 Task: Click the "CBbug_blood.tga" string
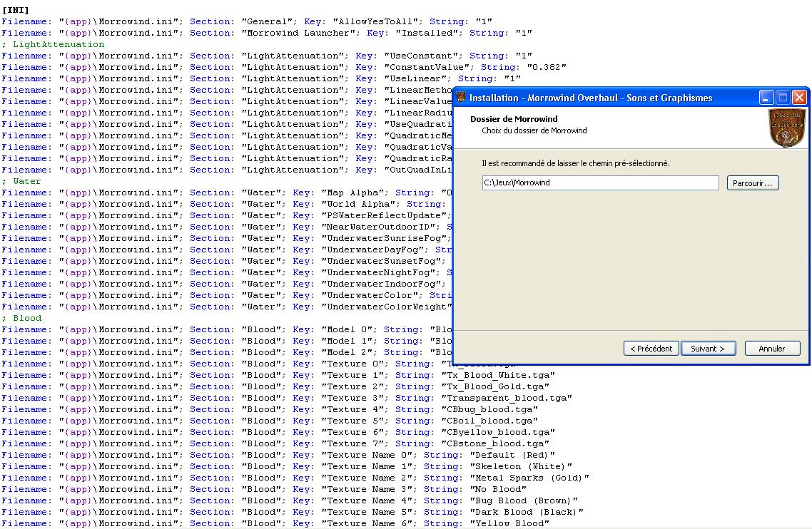(489, 409)
